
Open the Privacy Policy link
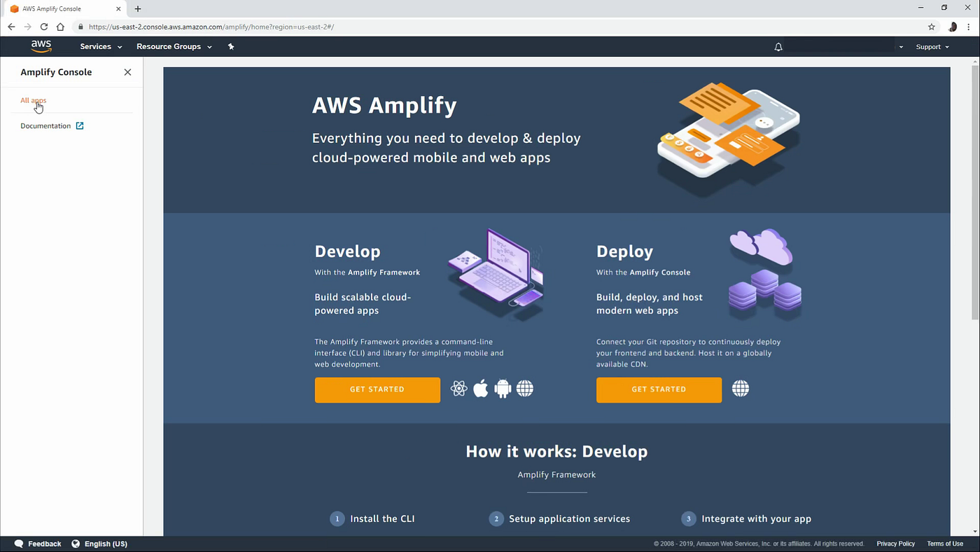(x=895, y=543)
